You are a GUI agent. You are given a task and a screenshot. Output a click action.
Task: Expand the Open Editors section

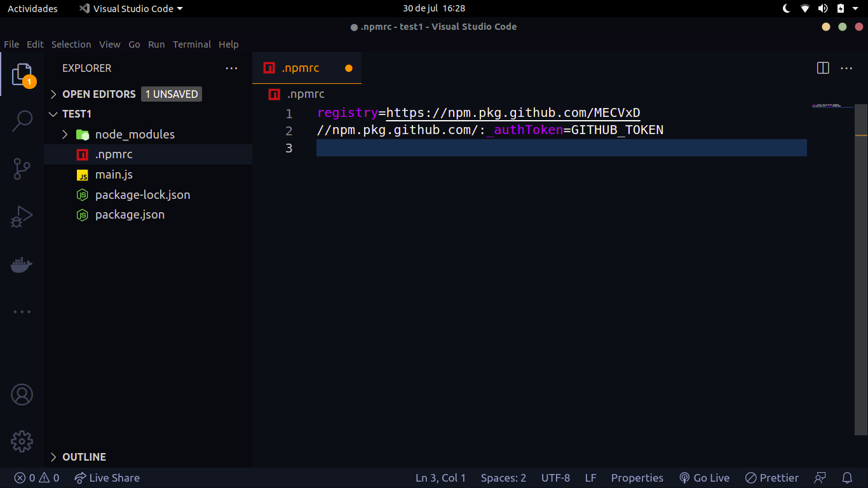[x=54, y=94]
